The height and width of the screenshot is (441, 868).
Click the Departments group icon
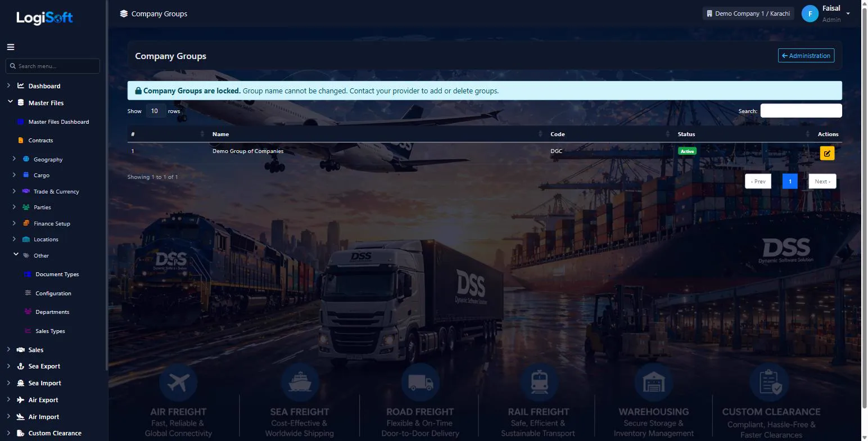coord(28,312)
